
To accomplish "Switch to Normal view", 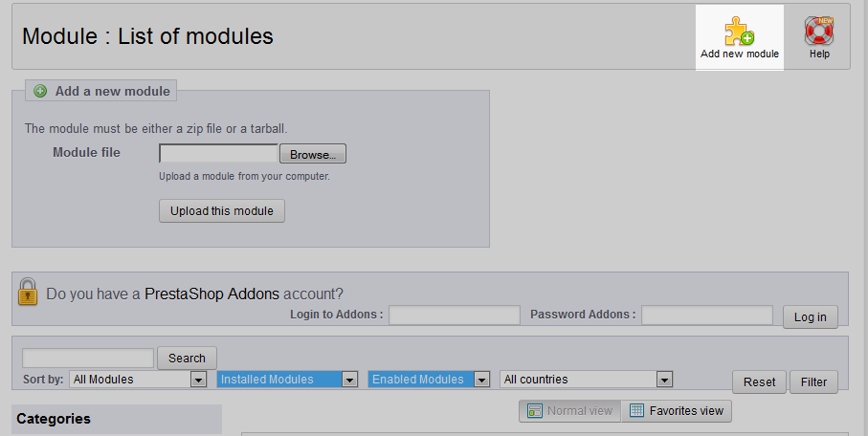I will pos(570,411).
